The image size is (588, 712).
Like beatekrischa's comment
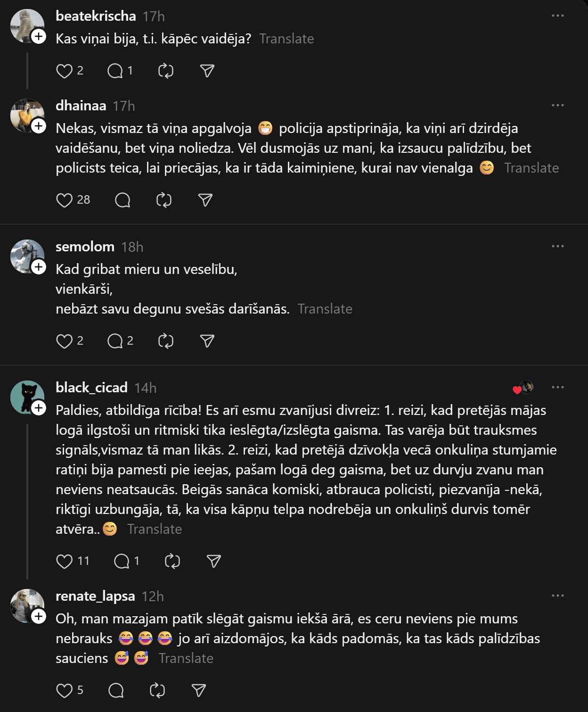64,71
